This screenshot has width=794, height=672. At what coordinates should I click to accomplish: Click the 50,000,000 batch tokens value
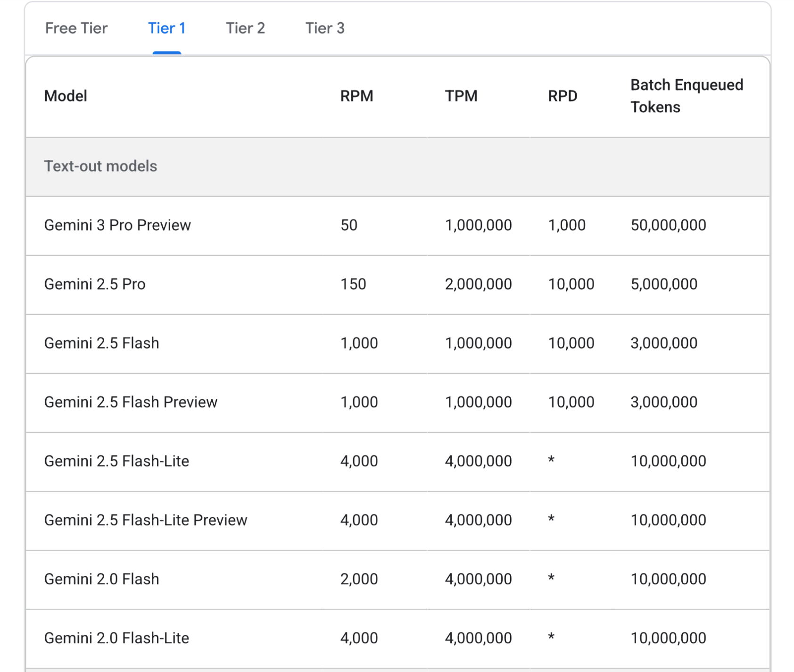[x=668, y=225]
